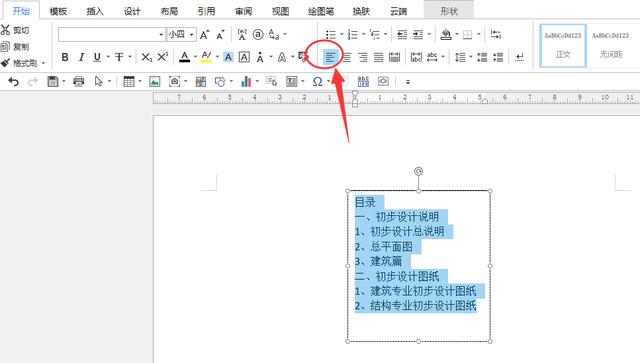Toggle Center alignment
The width and height of the screenshot is (640, 363).
tap(347, 57)
